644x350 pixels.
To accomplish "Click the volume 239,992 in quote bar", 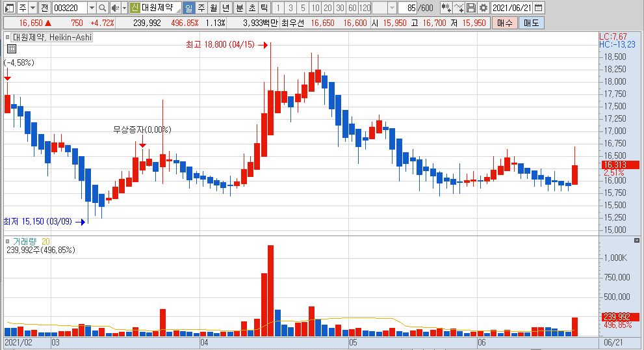I will [147, 23].
